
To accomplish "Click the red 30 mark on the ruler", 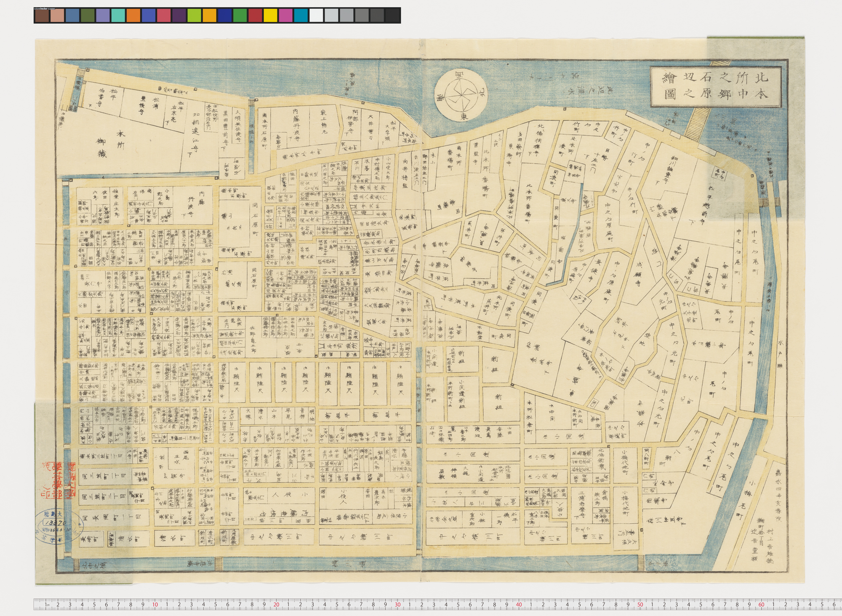I will [x=397, y=605].
